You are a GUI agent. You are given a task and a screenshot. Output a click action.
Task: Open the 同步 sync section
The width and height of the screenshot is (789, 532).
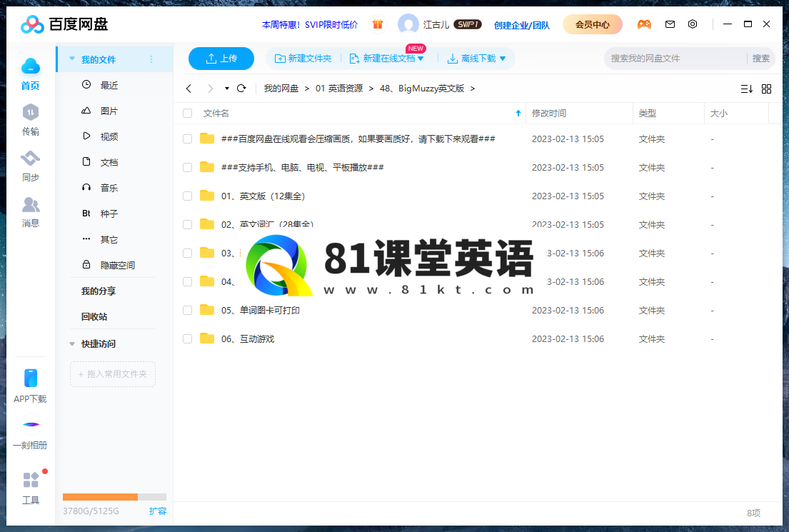tap(30, 158)
